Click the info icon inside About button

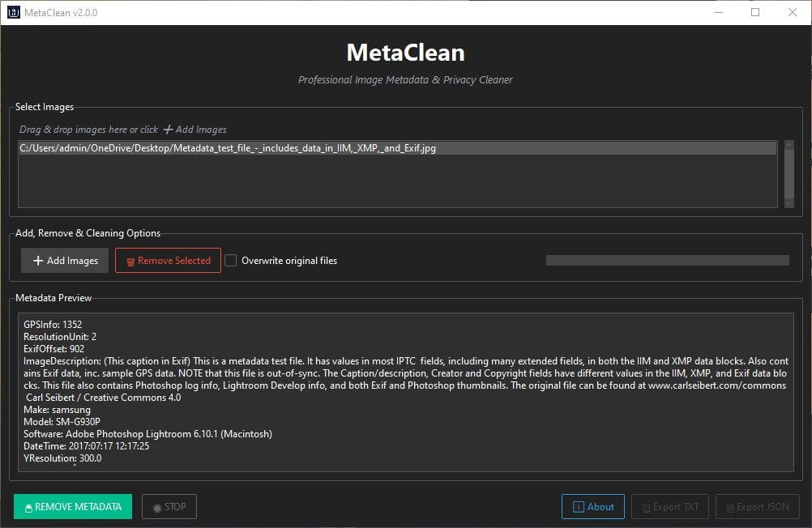tap(579, 507)
